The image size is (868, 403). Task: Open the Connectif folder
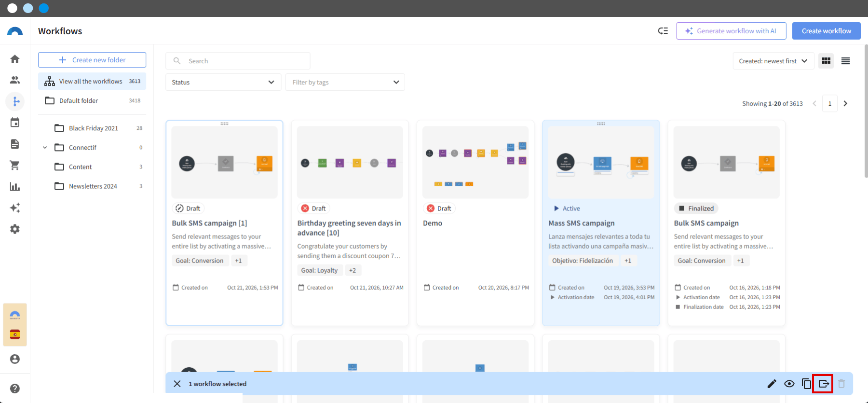click(98, 147)
